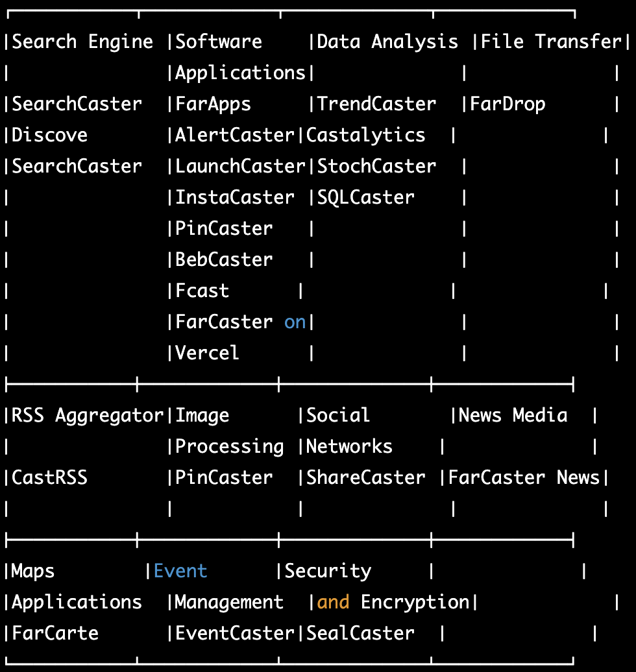
Task: Click 'SearchCaster' in the FarApps row
Action: click(x=77, y=104)
